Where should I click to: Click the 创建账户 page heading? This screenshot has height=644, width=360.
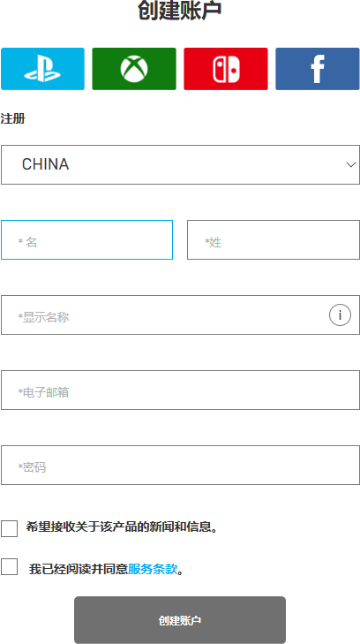point(180,11)
